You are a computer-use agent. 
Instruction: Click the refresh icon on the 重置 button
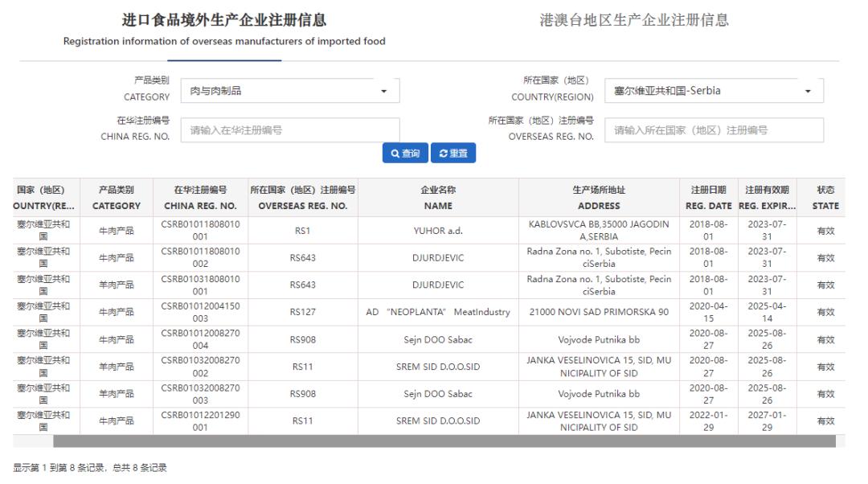[442, 153]
